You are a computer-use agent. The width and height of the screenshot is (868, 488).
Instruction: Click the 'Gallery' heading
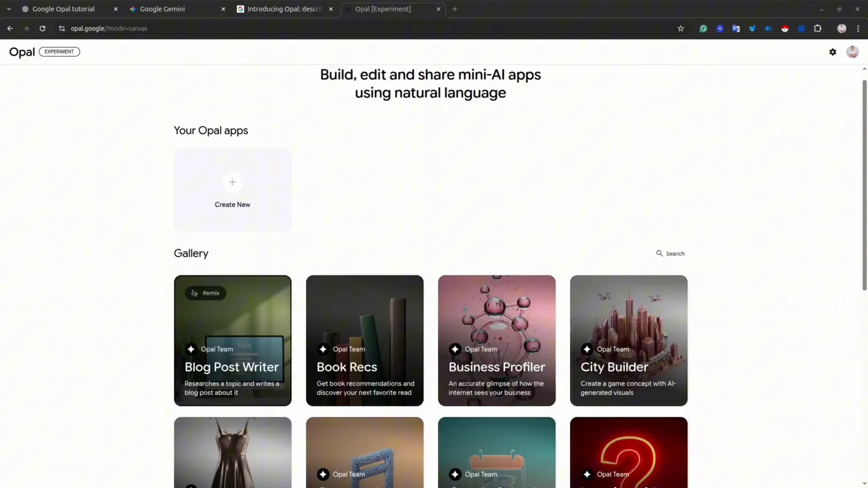pos(191,253)
